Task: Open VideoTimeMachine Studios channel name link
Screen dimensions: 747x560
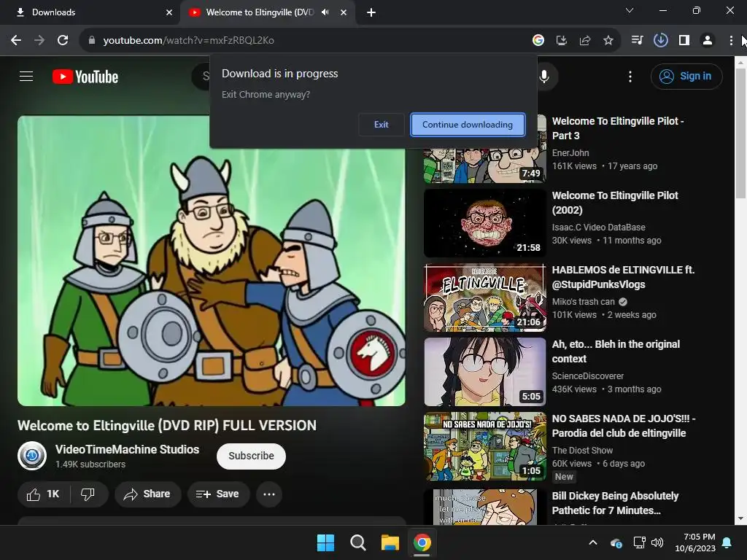Action: (127, 449)
